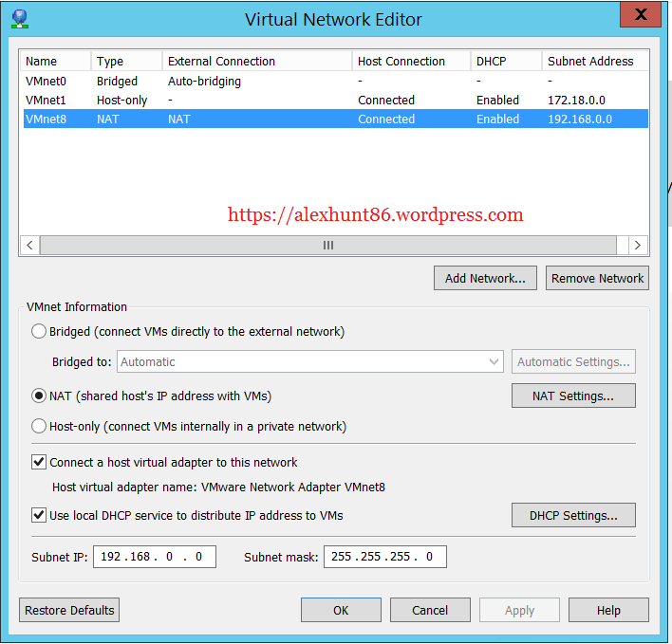Click the Host-only type cell
This screenshot has height=644, width=672.
pos(122,101)
